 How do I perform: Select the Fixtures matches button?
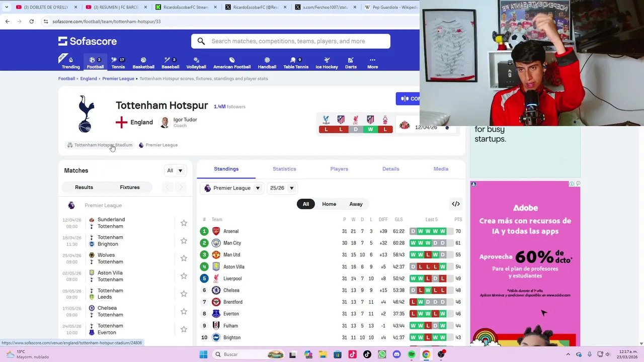[x=130, y=187]
